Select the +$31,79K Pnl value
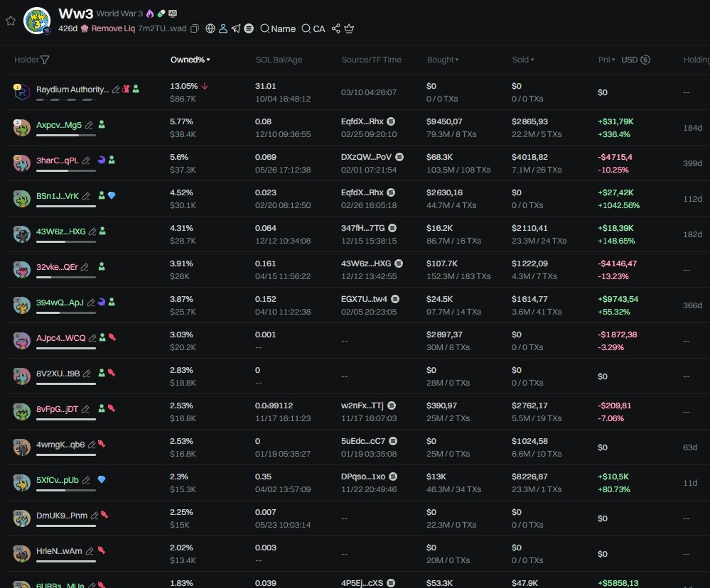 pyautogui.click(x=615, y=121)
